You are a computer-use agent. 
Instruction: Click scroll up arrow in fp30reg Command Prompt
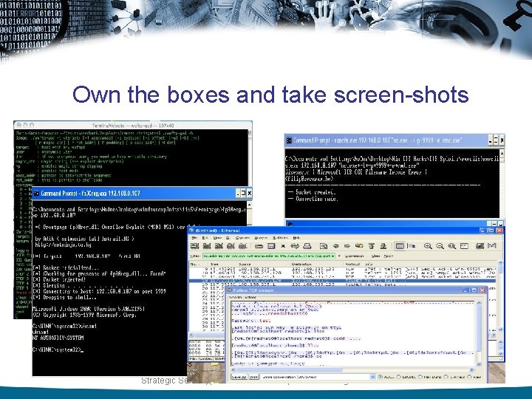point(250,205)
